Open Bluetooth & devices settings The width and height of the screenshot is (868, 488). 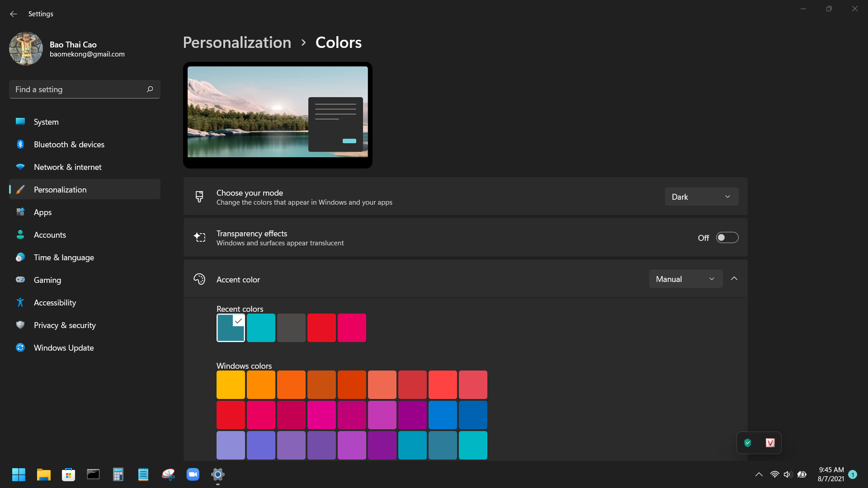pyautogui.click(x=85, y=144)
